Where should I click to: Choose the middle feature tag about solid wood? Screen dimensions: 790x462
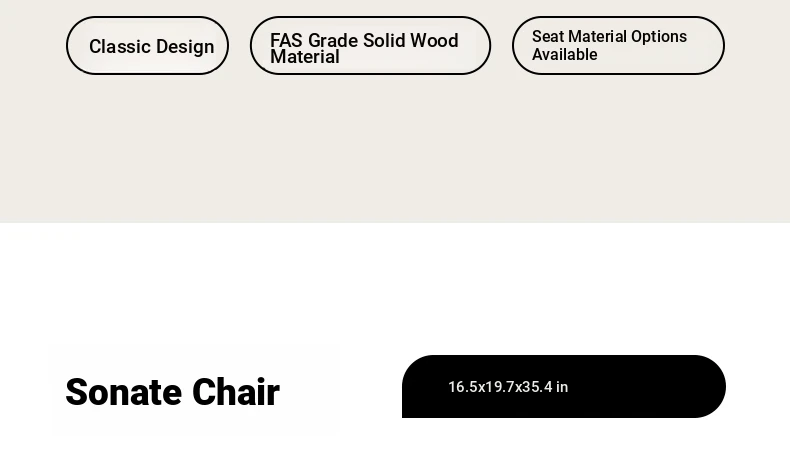click(x=370, y=46)
